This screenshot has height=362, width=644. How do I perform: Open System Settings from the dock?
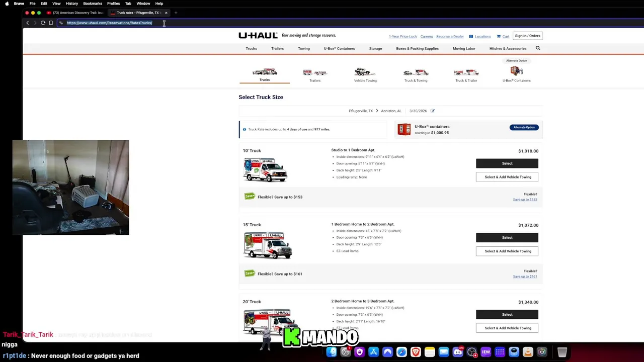[346, 352]
